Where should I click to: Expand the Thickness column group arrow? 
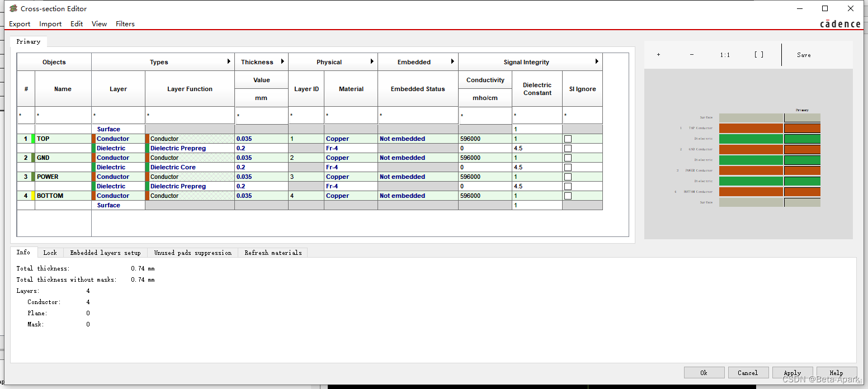pos(282,61)
